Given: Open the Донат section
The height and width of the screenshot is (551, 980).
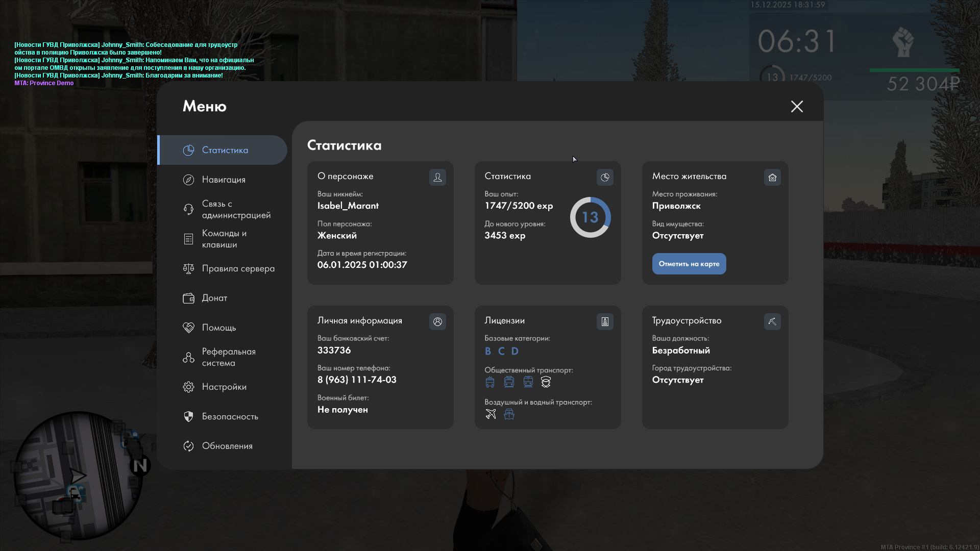Looking at the screenshot, I should (214, 298).
